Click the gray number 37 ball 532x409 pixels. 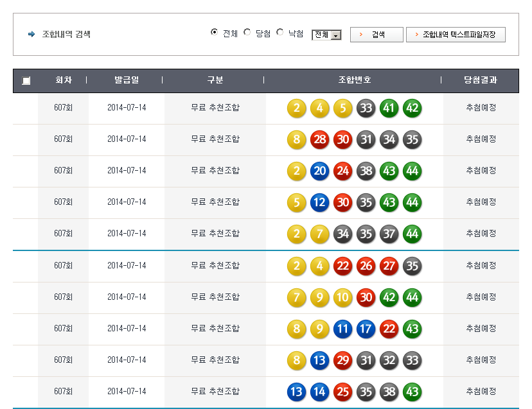(389, 234)
